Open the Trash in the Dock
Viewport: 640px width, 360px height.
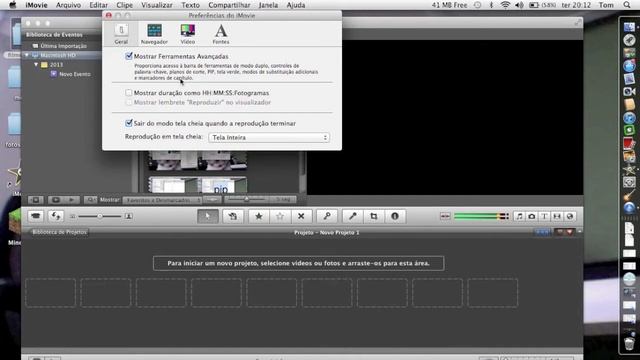(x=629, y=343)
